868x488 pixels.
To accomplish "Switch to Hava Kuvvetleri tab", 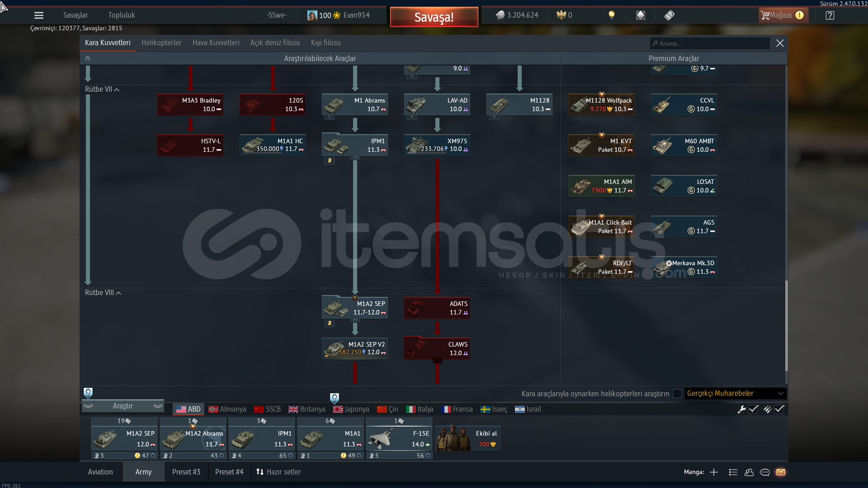I will tap(216, 42).
